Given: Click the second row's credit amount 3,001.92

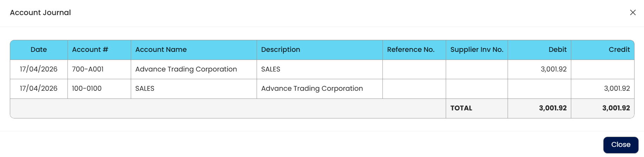Looking at the screenshot, I should [x=617, y=89].
